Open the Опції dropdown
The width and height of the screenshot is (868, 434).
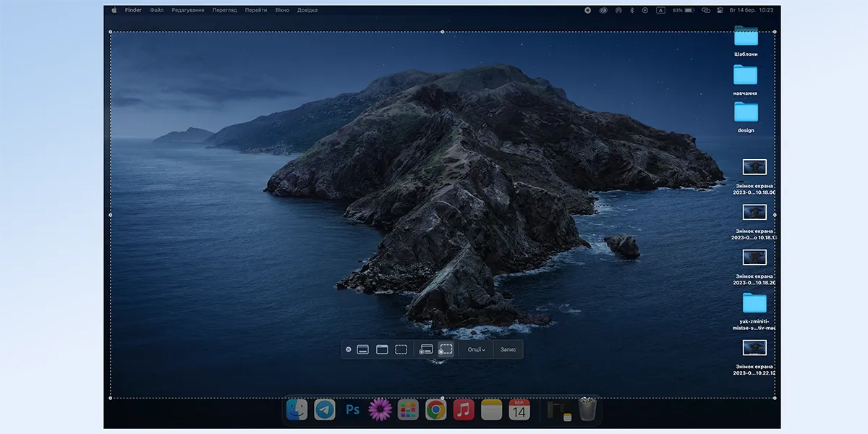coord(476,349)
